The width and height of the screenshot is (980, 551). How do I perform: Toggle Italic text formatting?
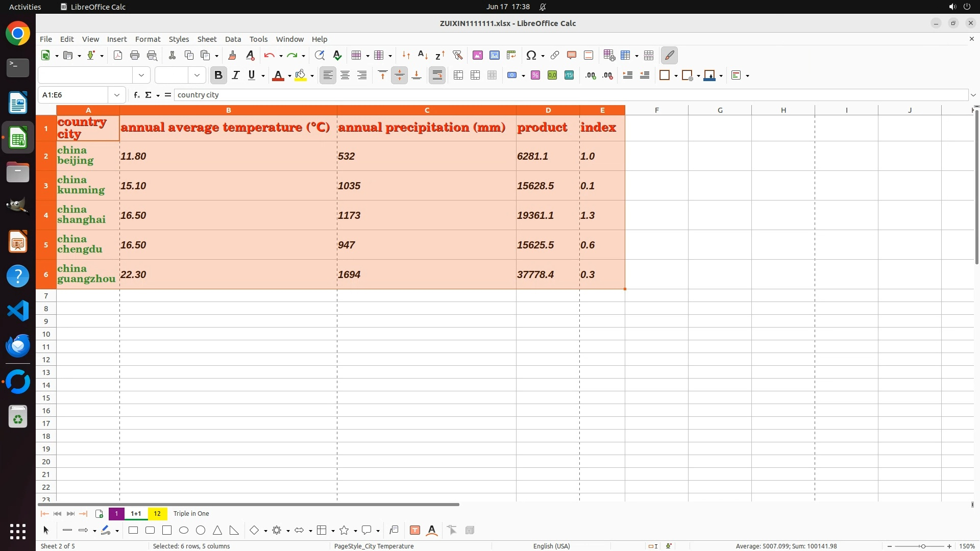coord(235,76)
